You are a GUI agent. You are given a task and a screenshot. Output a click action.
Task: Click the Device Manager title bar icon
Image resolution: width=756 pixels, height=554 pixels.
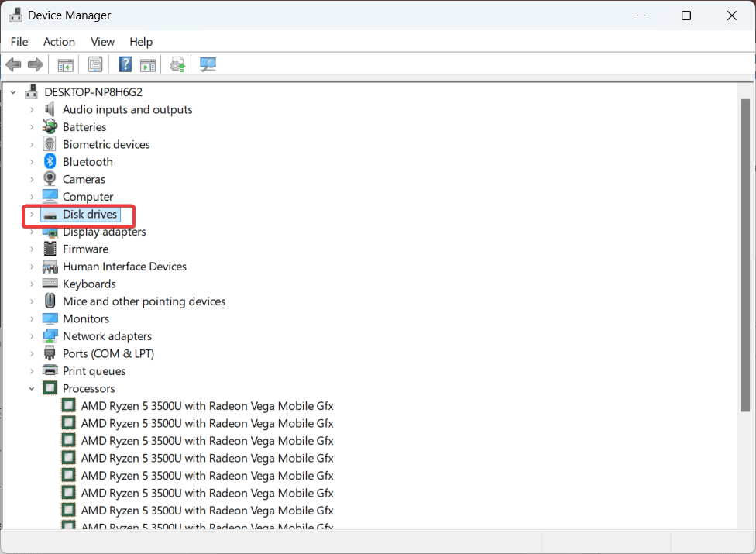pyautogui.click(x=15, y=15)
